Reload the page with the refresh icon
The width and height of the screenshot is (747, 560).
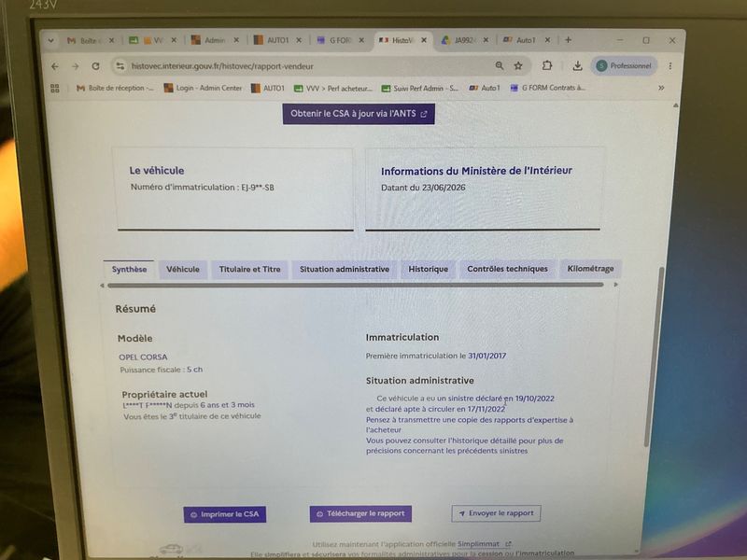coord(96,66)
